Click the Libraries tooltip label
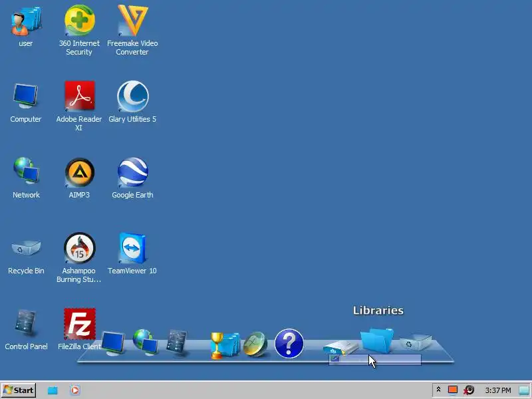This screenshot has height=399, width=532. pos(378,311)
